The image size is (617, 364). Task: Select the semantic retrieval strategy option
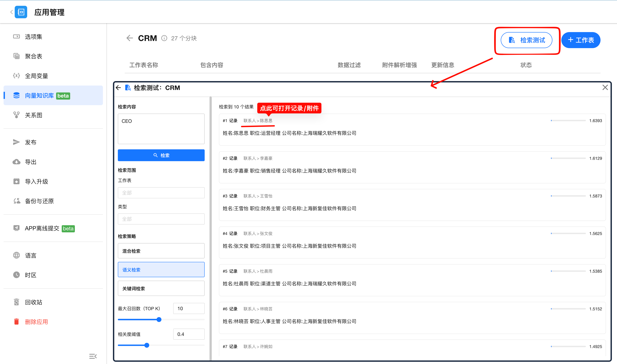pos(161,270)
